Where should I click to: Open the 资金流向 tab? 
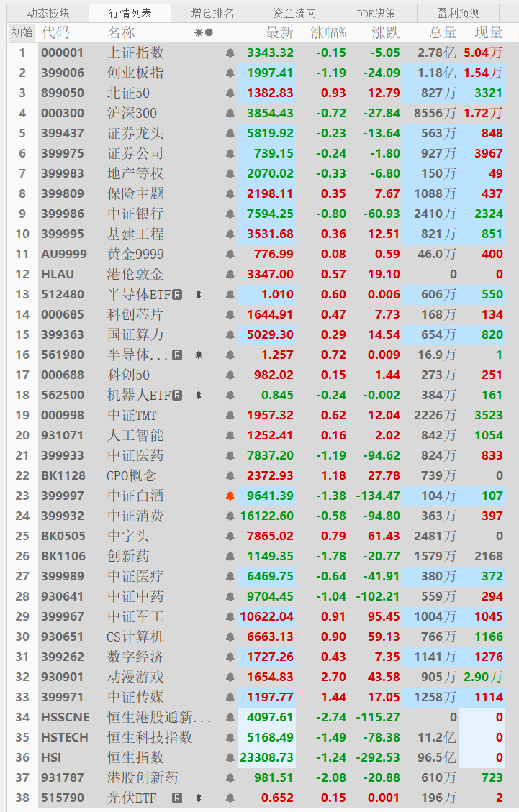(294, 13)
